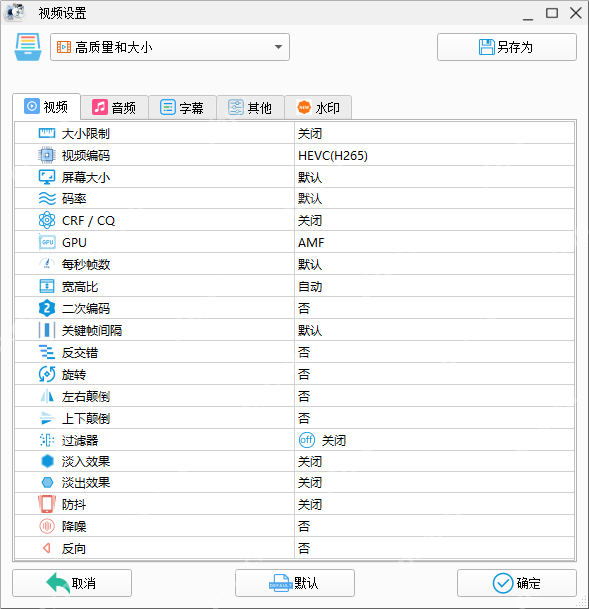The height and width of the screenshot is (609, 589).
Task: Click the 左右颠倒 flip icon
Action: click(47, 396)
